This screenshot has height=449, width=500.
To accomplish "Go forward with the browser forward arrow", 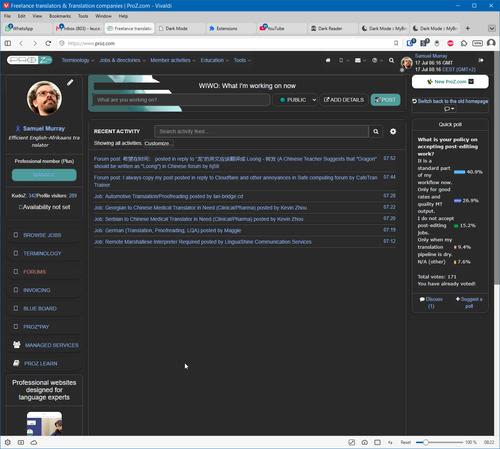I will pos(35,43).
